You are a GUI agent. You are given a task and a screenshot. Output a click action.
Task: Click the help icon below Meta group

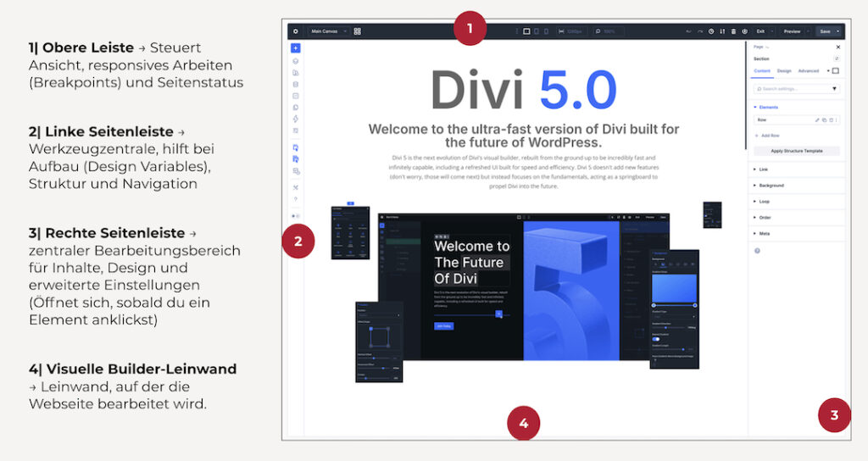(x=757, y=251)
